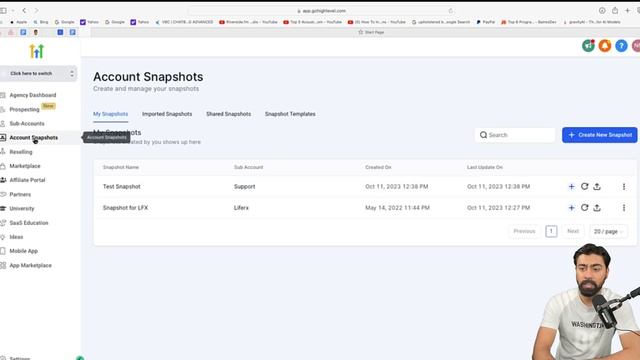Viewport: 640px width, 360px height.
Task: Open a new Safari tab plus
Action: coord(627,11)
